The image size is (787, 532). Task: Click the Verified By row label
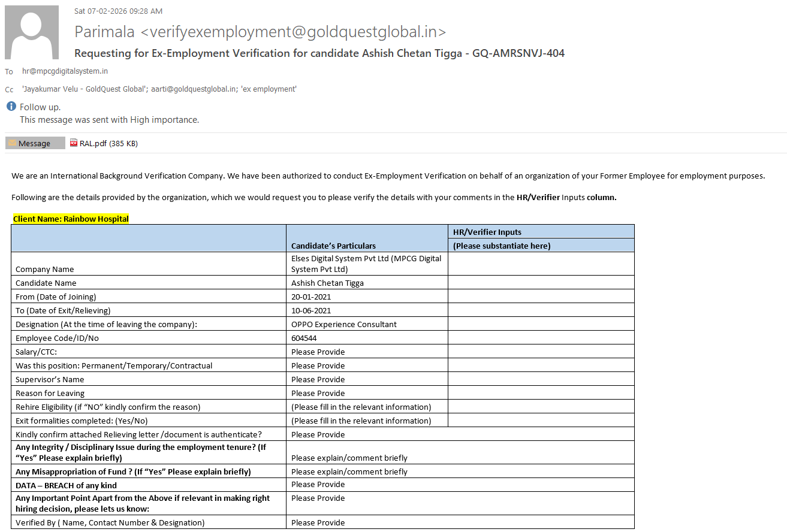click(110, 522)
